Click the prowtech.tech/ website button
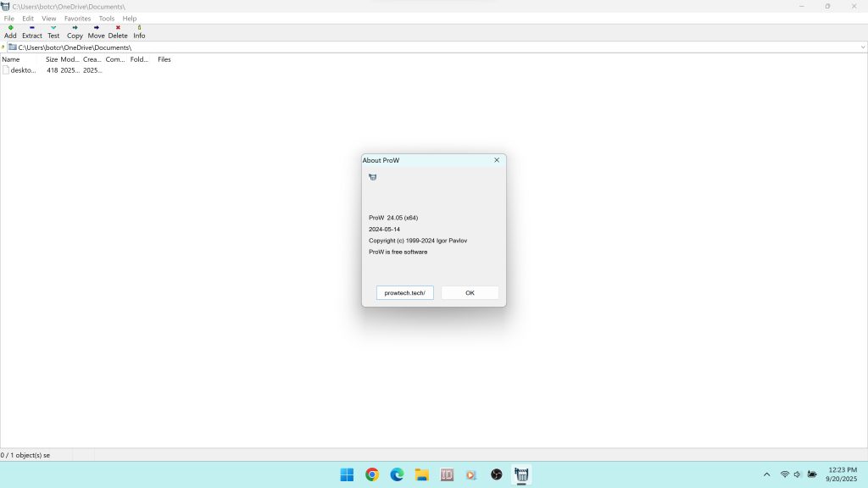 click(404, 292)
